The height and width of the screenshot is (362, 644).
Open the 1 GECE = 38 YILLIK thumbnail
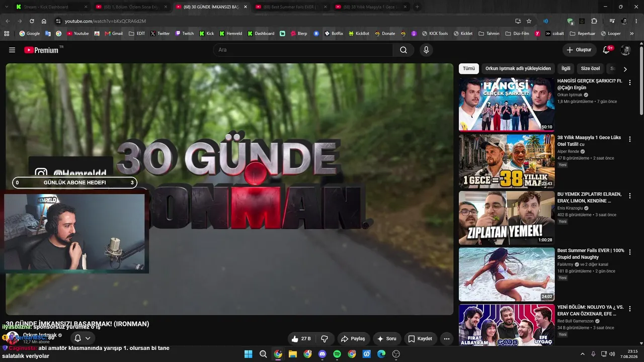[x=507, y=161]
